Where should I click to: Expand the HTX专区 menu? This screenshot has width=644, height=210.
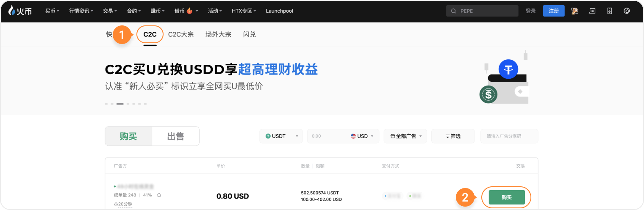[x=244, y=11]
